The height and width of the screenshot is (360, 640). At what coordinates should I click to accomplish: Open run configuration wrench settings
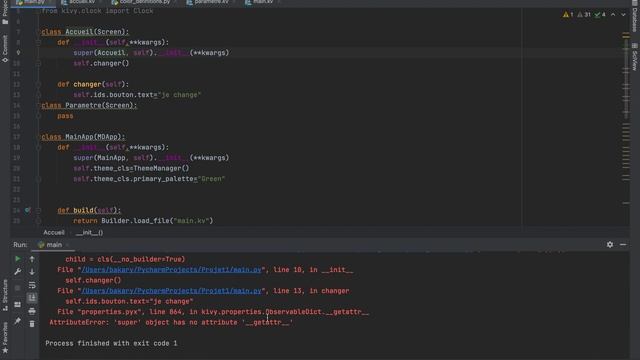coord(18,272)
